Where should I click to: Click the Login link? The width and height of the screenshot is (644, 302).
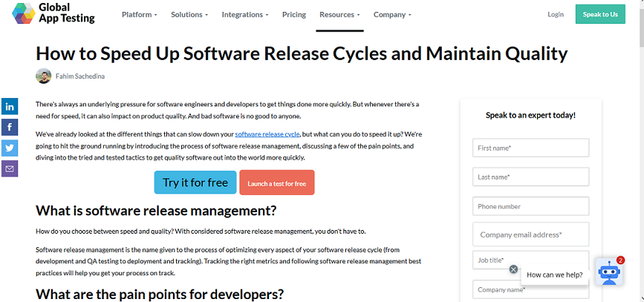coord(556,14)
